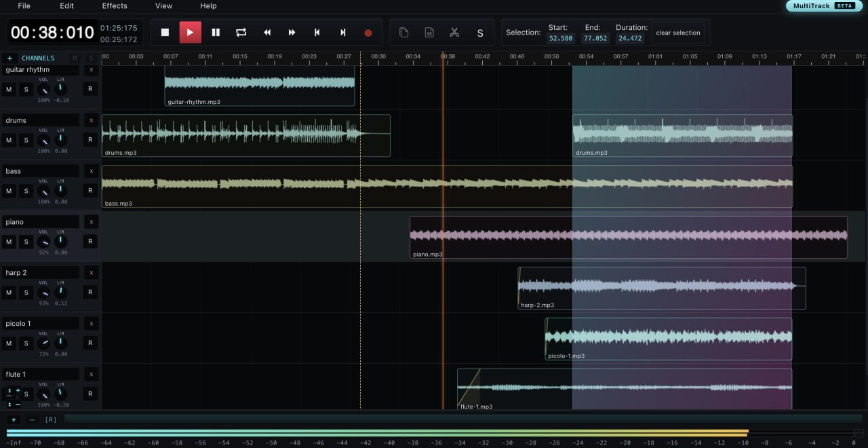Click the global mute M in Channels header

coord(75,58)
